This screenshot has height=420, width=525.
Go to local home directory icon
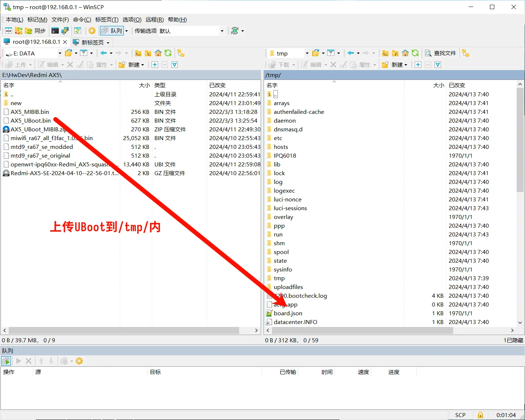[158, 53]
